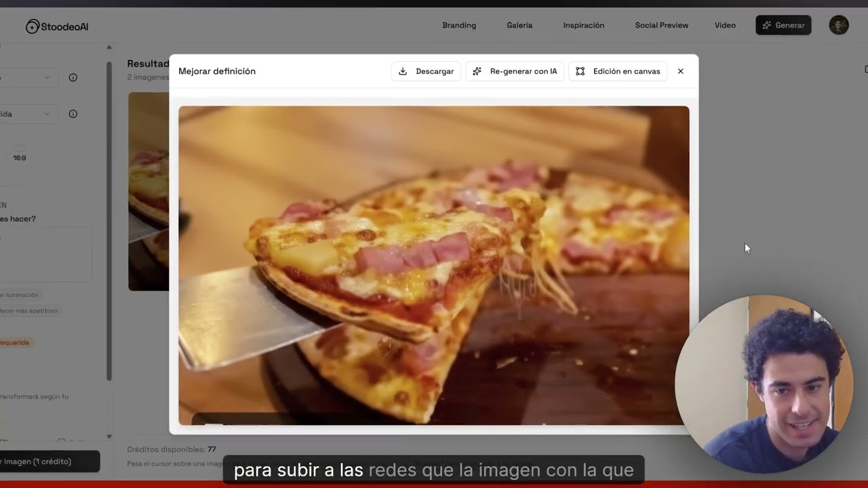Close the Mejorar definición dialog
The image size is (868, 488).
click(x=680, y=71)
